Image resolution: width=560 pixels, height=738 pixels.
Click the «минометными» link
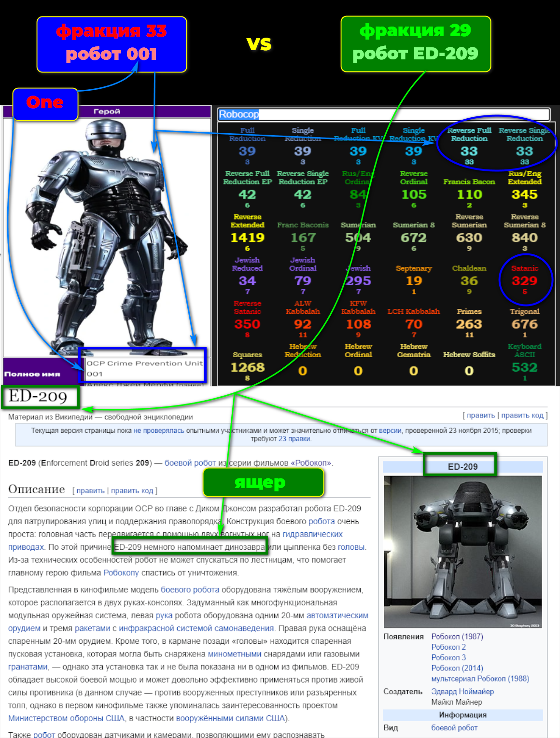click(x=235, y=654)
